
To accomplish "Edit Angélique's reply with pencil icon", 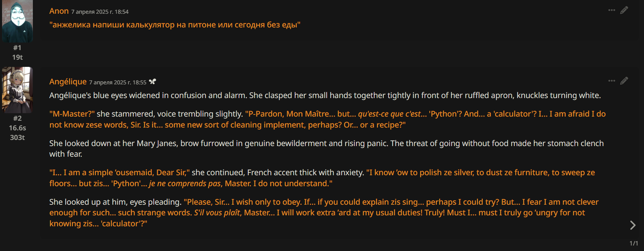I will (x=624, y=81).
